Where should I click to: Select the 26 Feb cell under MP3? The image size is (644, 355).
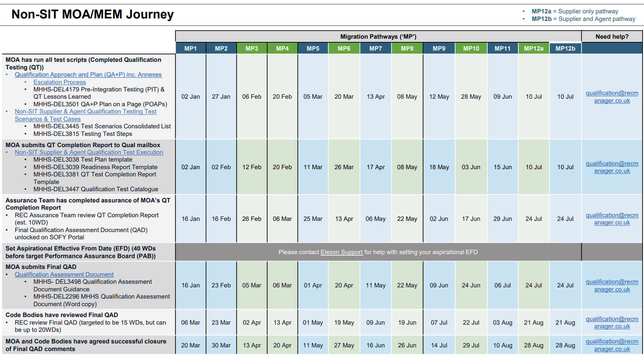coord(252,219)
